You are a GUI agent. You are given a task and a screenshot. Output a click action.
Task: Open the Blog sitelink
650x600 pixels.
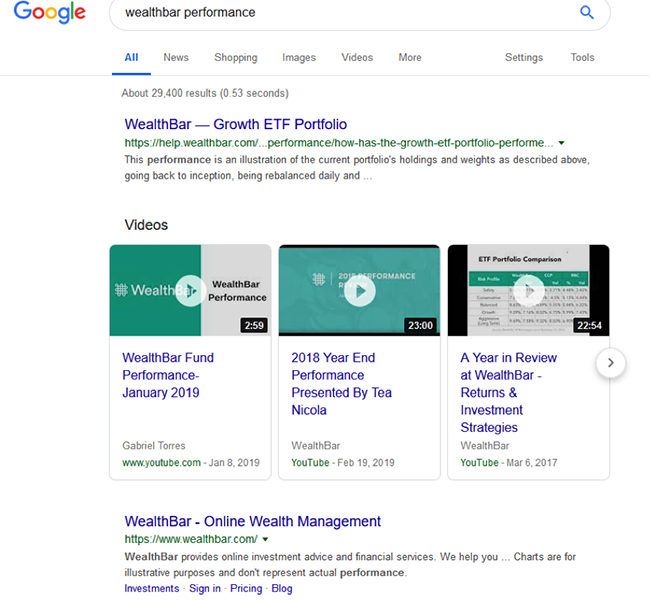click(x=282, y=589)
